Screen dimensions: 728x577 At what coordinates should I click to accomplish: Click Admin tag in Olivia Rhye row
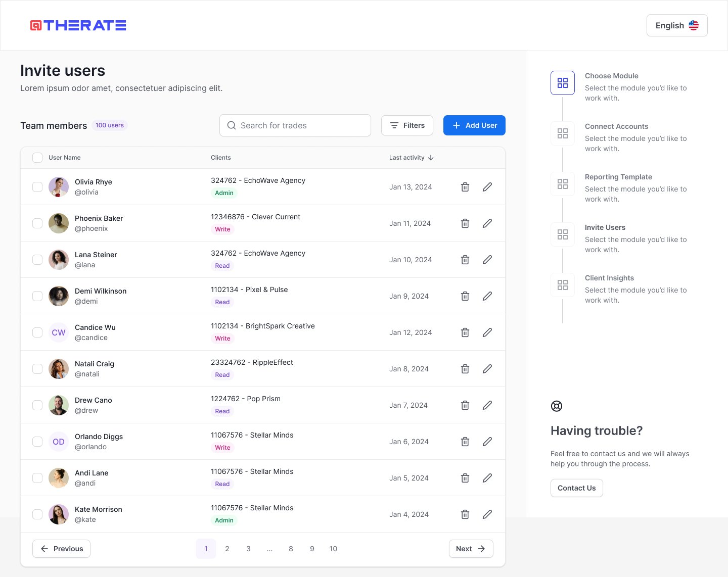224,193
